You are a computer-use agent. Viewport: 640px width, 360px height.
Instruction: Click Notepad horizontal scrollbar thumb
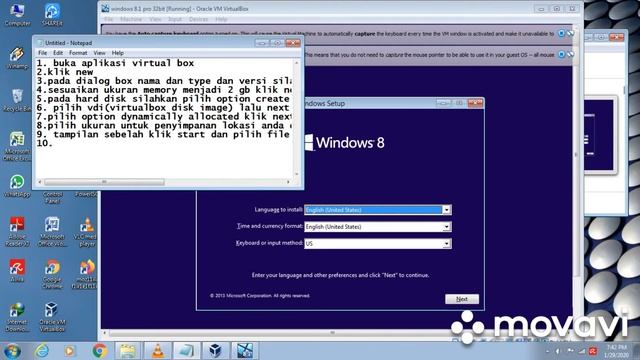(x=104, y=182)
